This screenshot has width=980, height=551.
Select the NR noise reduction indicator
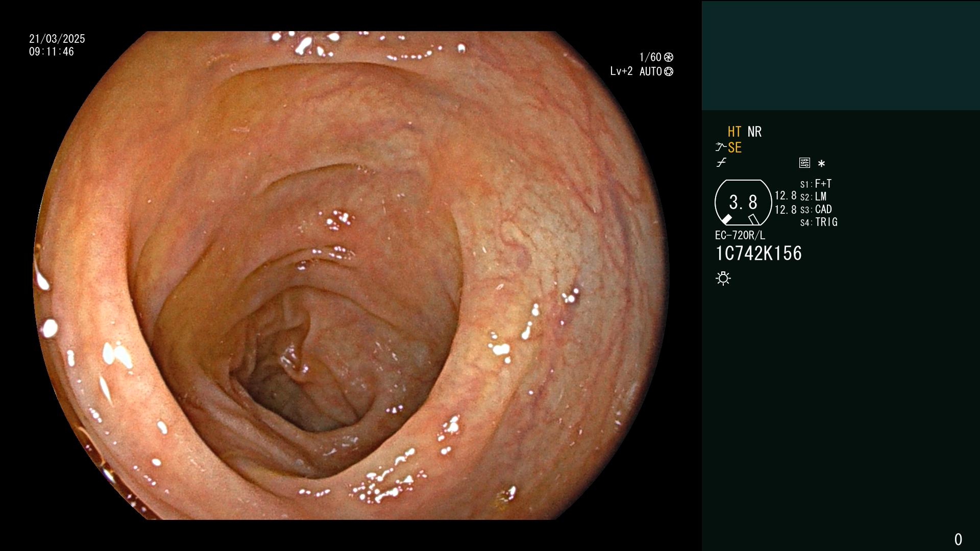(754, 132)
